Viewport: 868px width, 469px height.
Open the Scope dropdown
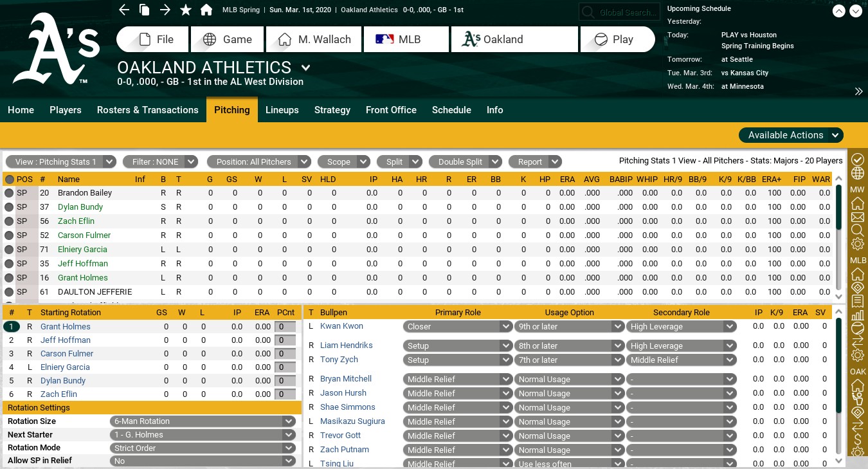344,161
